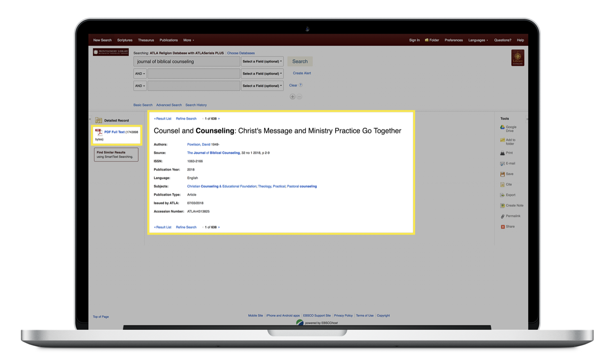
Task: Switch to Advanced Search tab
Action: click(169, 105)
